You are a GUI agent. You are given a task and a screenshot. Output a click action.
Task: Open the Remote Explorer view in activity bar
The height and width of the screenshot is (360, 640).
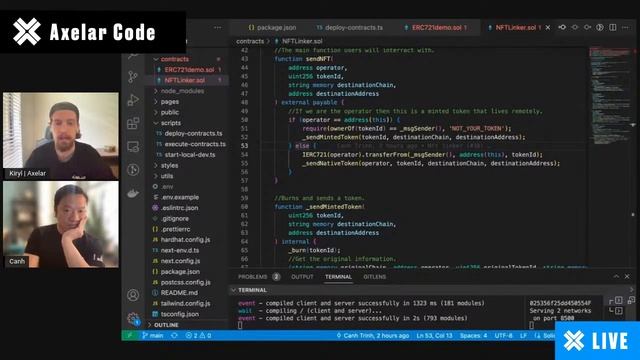[x=133, y=146]
